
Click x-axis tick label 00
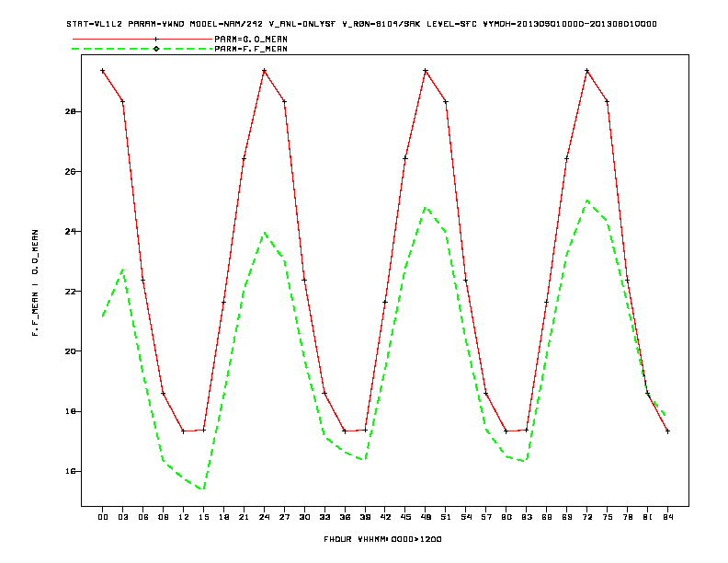click(103, 517)
